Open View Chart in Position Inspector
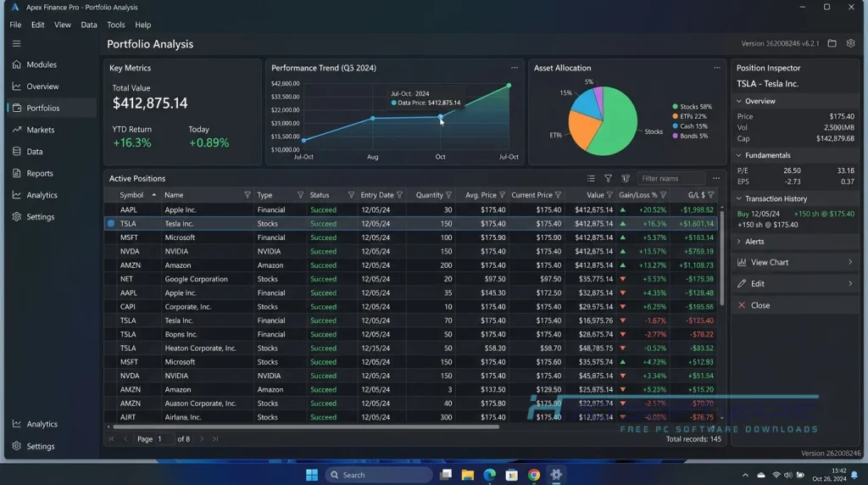 [x=795, y=263]
